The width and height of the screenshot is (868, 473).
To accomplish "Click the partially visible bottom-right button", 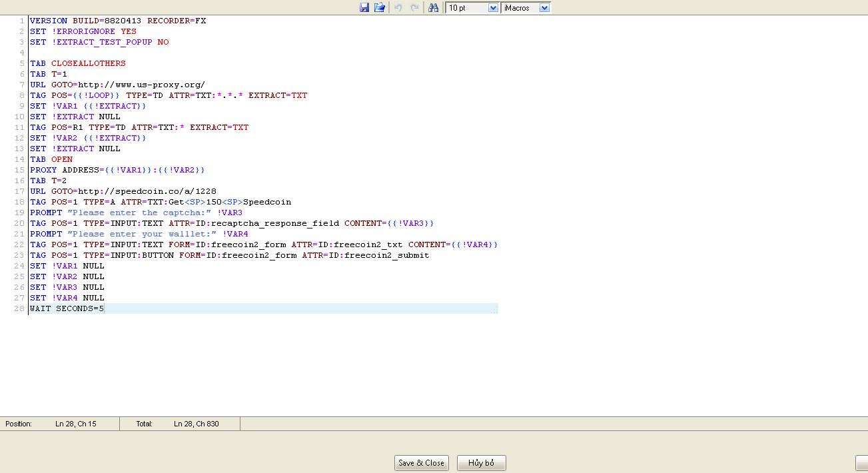I will pyautogui.click(x=861, y=463).
